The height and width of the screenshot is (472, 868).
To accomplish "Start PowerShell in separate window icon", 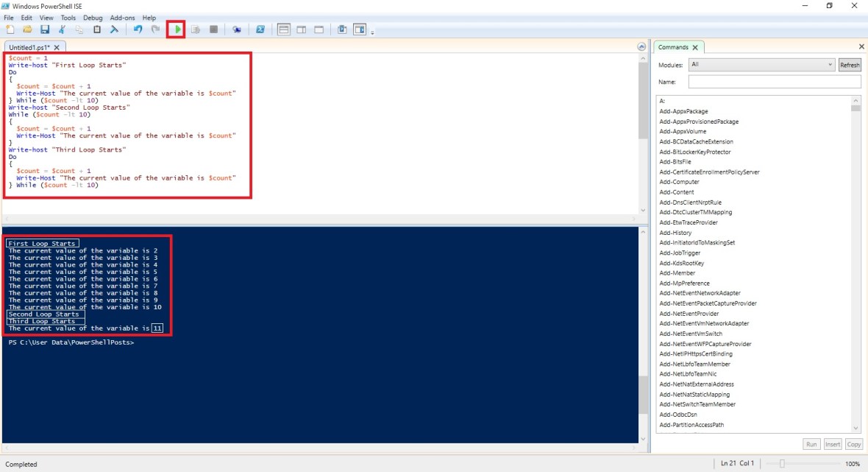I will pyautogui.click(x=260, y=29).
